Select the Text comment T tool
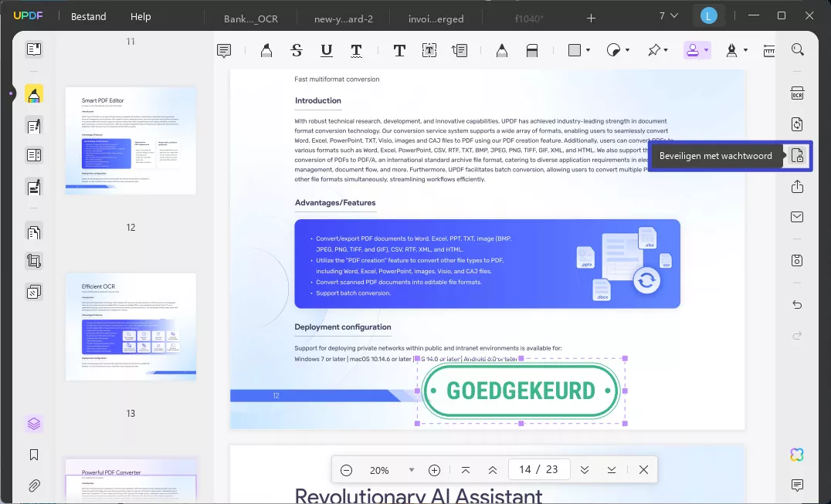This screenshot has height=504, width=831. tap(399, 50)
